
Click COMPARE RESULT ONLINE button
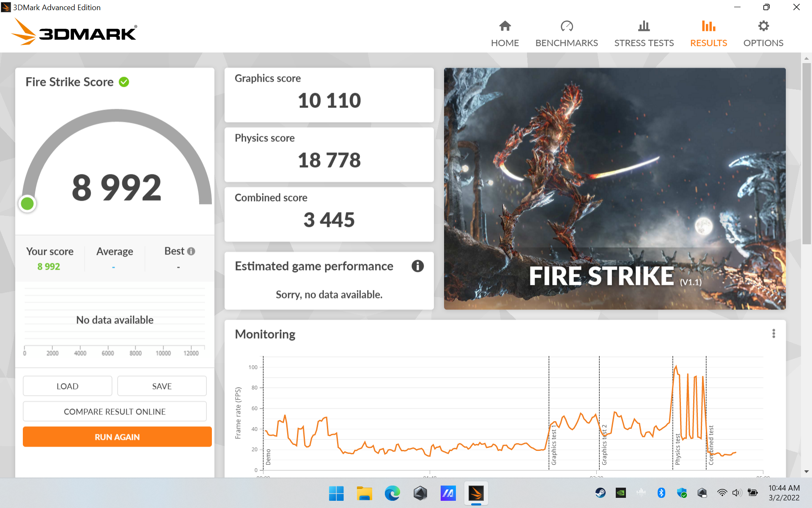tap(115, 411)
